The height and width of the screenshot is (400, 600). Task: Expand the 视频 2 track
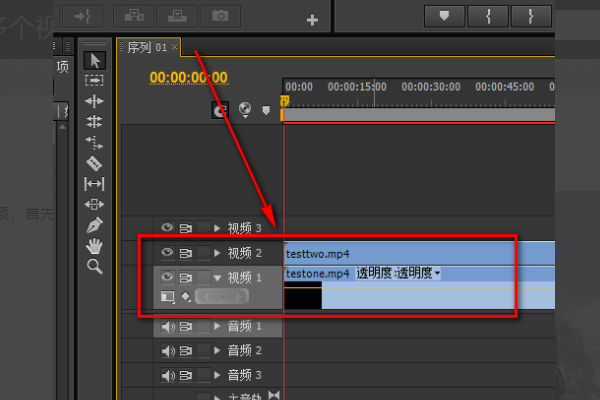(217, 253)
